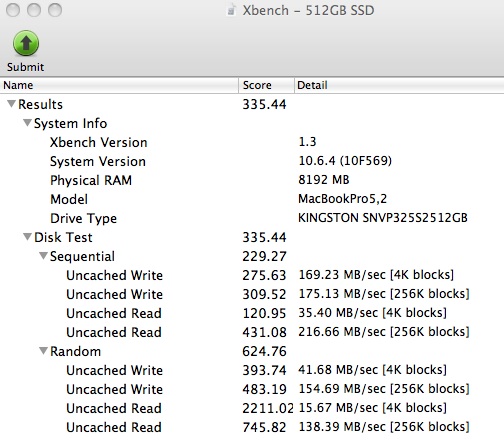The image size is (504, 444).
Task: Select the row showing 175.13 MB/sec
Action: click(x=252, y=294)
